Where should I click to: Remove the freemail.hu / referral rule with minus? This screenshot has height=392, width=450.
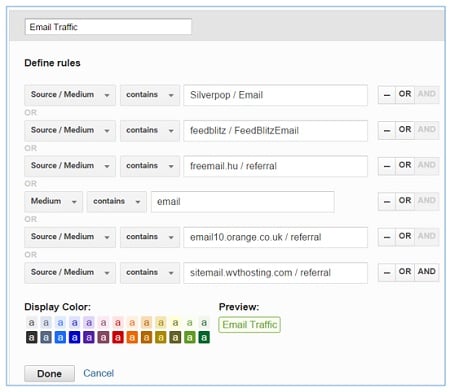387,166
